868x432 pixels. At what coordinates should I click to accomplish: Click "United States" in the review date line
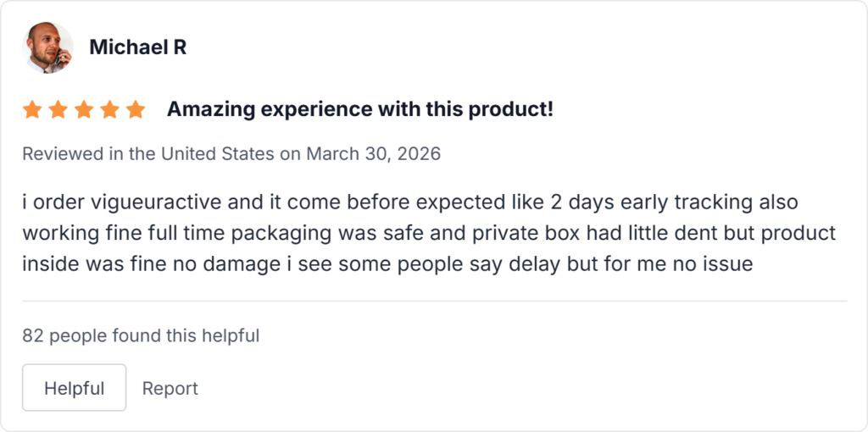[x=217, y=154]
